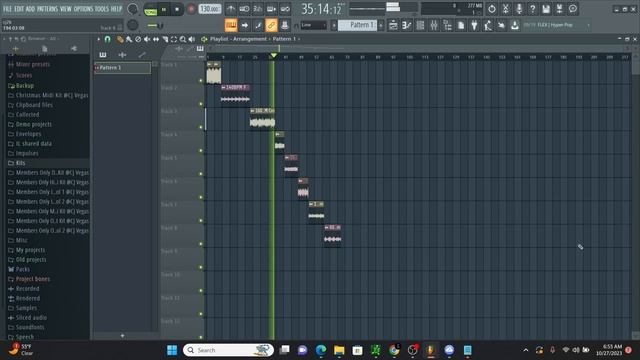Viewport: 640px width, 360px height.
Task: Open the EDIT menu
Action: click(19, 9)
